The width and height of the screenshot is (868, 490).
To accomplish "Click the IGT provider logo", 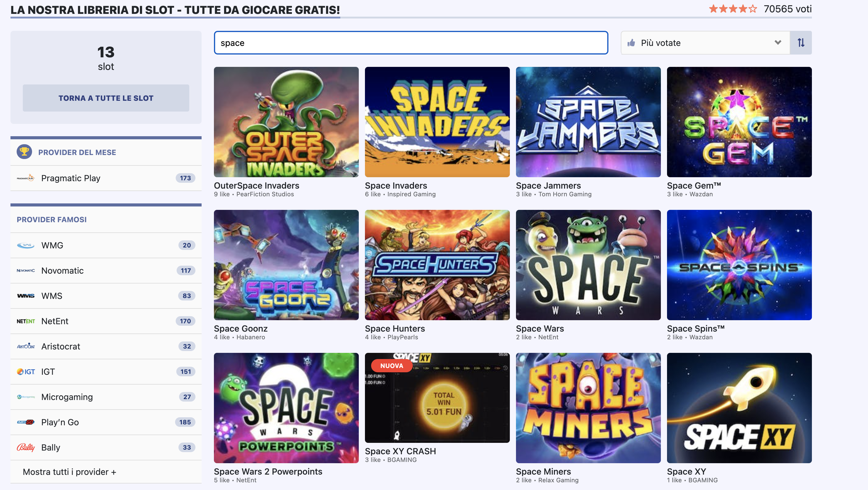I will click(26, 371).
